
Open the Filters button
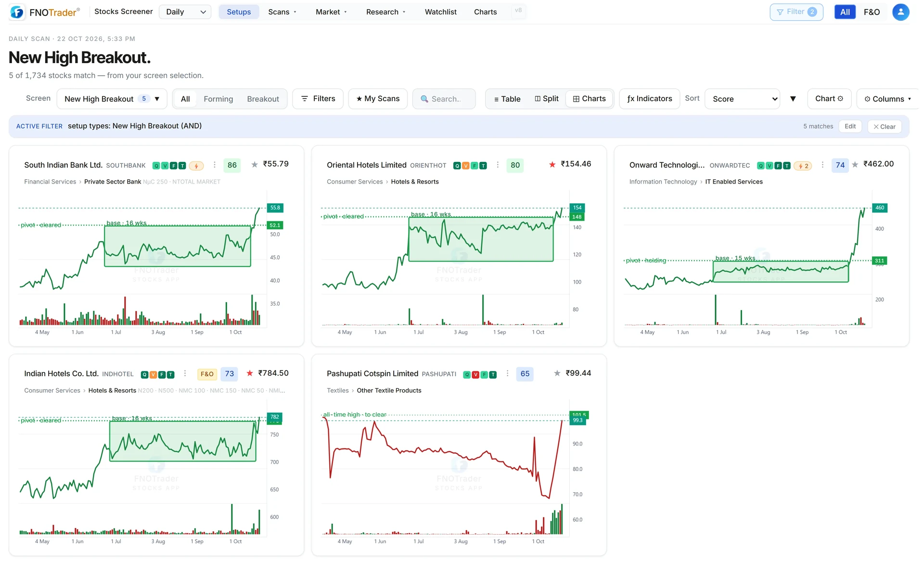click(x=318, y=99)
